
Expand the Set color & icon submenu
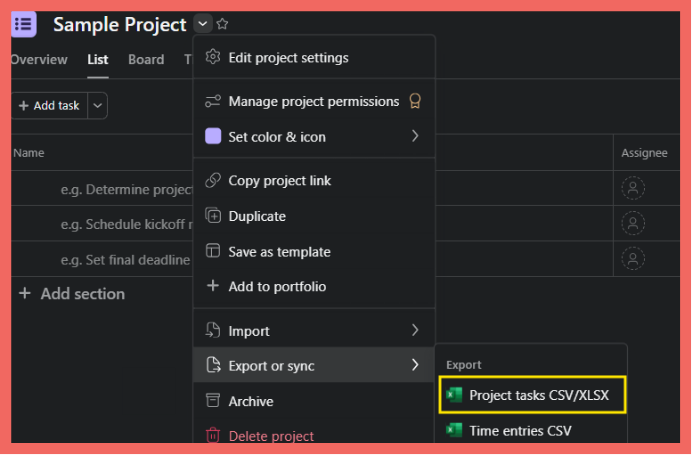pos(415,137)
